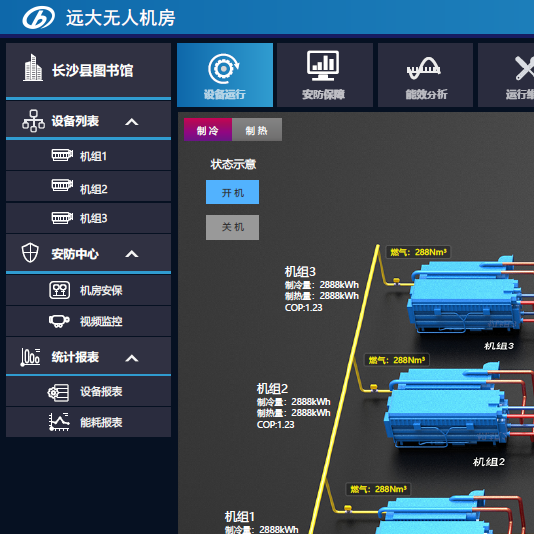
Task: Toggle the 开机 status button
Action: (232, 192)
